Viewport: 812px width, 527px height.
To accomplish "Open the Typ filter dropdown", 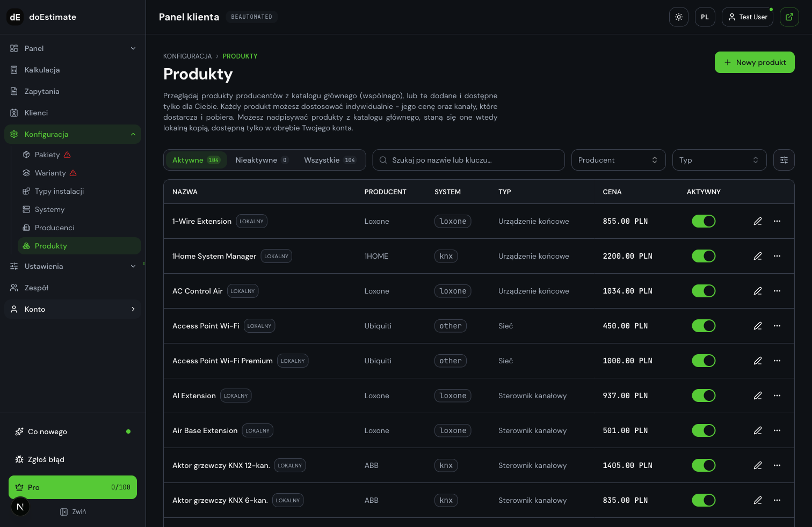I will point(720,160).
